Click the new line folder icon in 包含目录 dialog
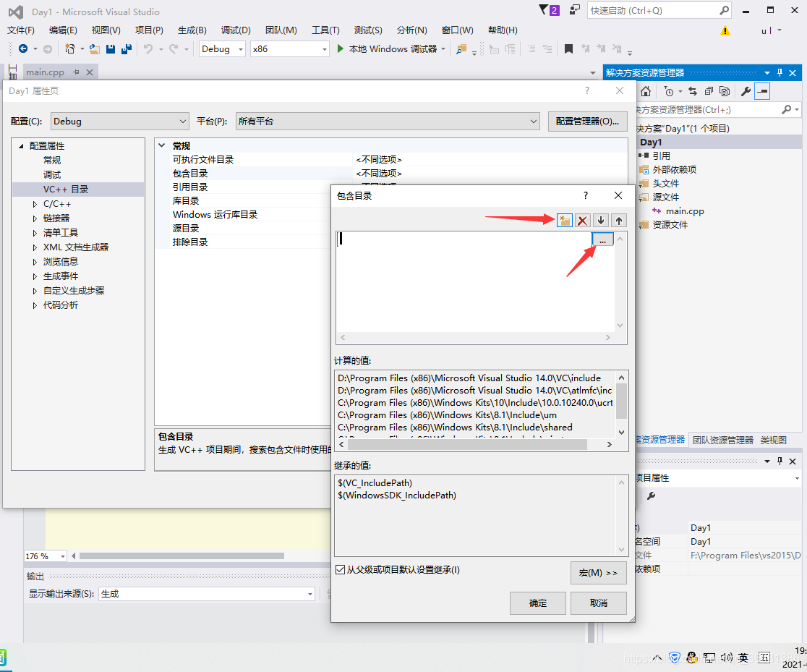Image resolution: width=807 pixels, height=672 pixels. coord(565,221)
